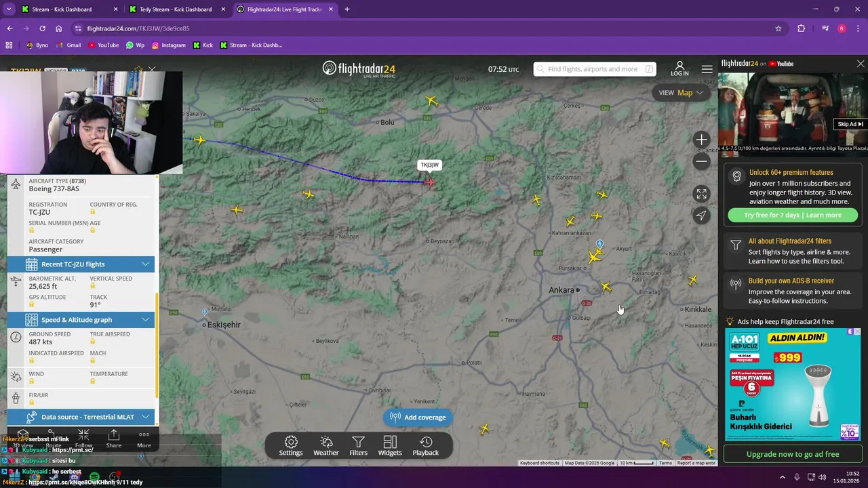Click the blue airport pin north of Ankara
This screenshot has height=488, width=868.
click(599, 244)
